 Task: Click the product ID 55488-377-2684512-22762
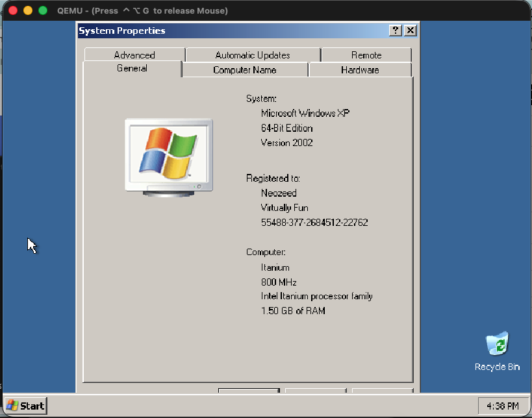tap(314, 223)
